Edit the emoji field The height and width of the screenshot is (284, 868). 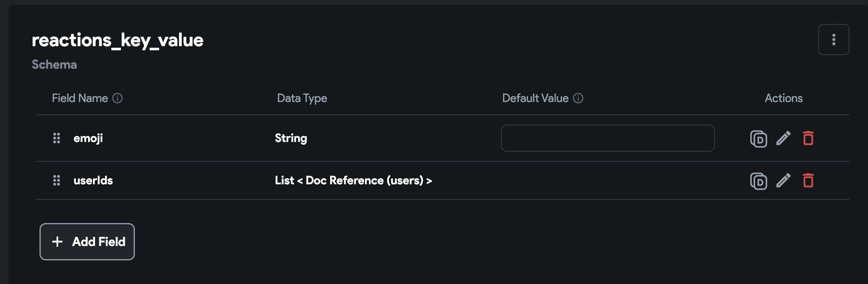click(783, 138)
